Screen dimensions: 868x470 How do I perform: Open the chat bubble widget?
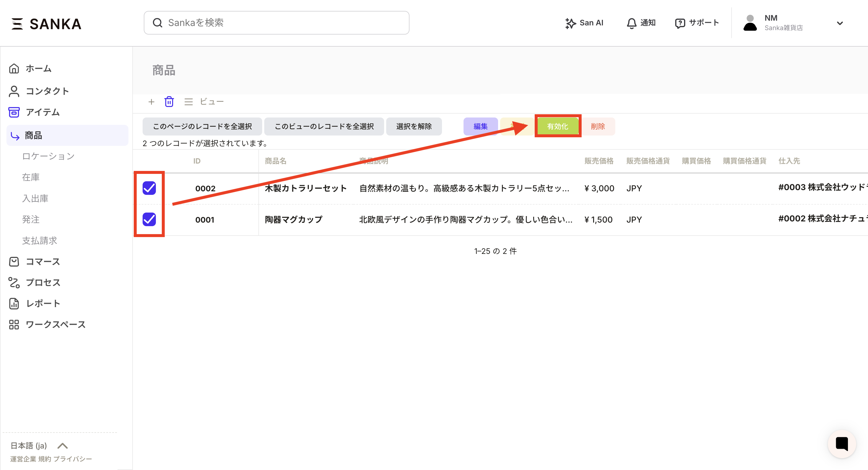pos(841,444)
